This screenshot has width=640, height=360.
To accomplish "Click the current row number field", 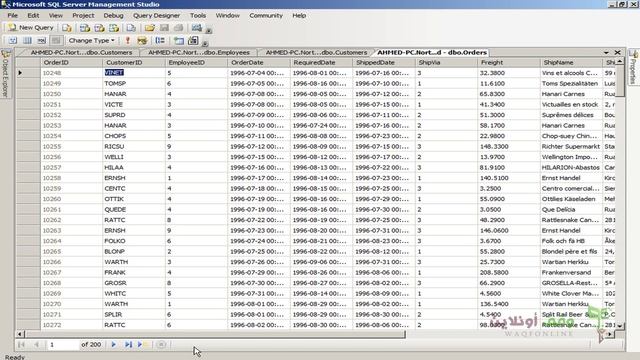I will (x=62, y=344).
